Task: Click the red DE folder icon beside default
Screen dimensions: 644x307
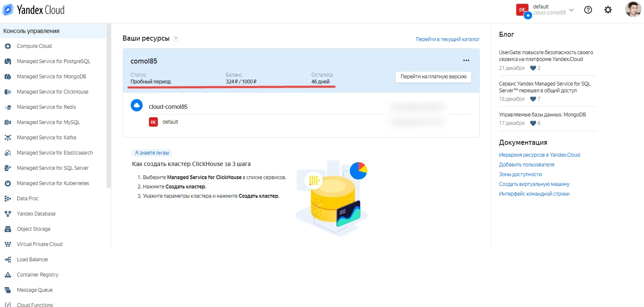Action: pos(153,122)
